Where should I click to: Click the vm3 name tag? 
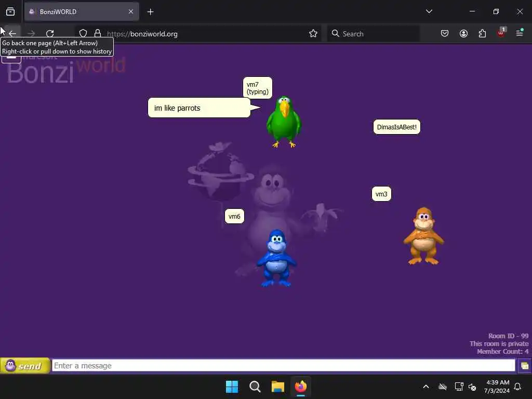point(381,194)
